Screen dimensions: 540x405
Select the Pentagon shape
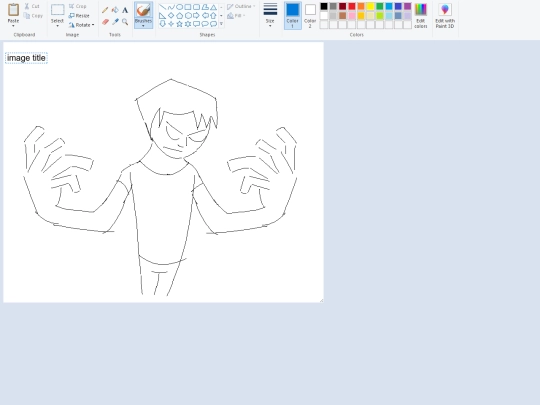(179, 15)
